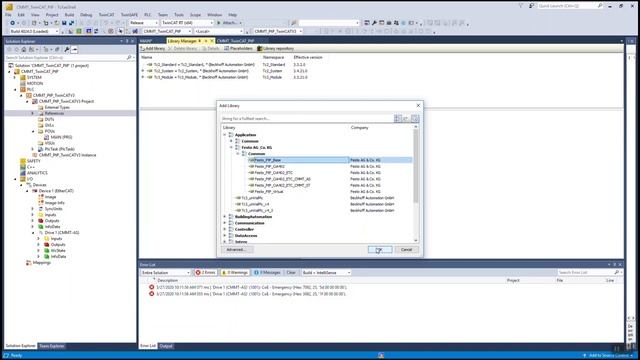The width and height of the screenshot is (640, 360).
Task: Click Cancel in the Add Library dialog
Action: [407, 249]
